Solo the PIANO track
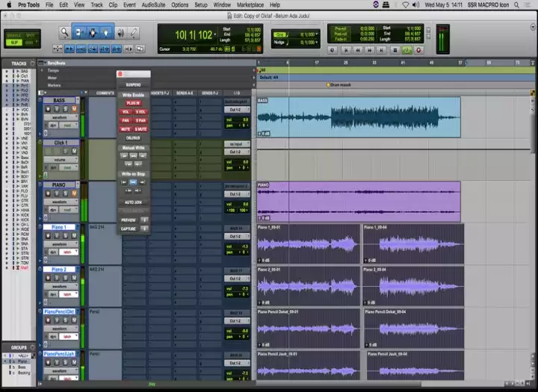538x392 pixels. 65,193
